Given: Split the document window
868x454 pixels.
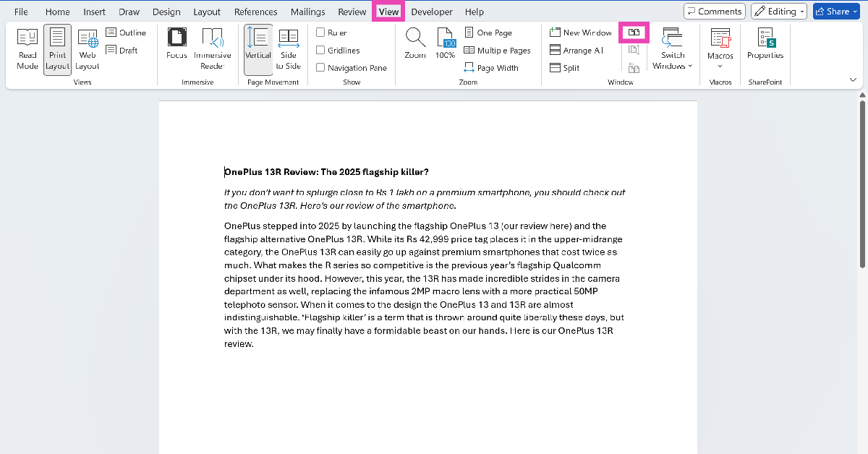Looking at the screenshot, I should 565,68.
